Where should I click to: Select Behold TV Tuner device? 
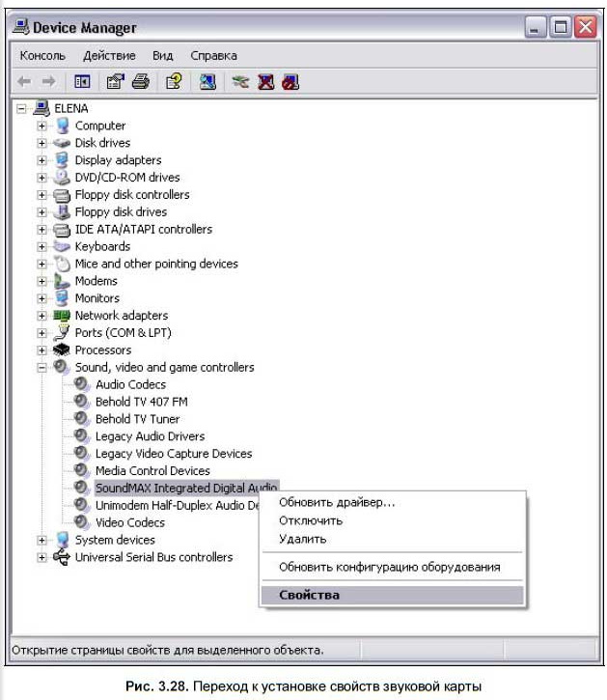pyautogui.click(x=138, y=419)
